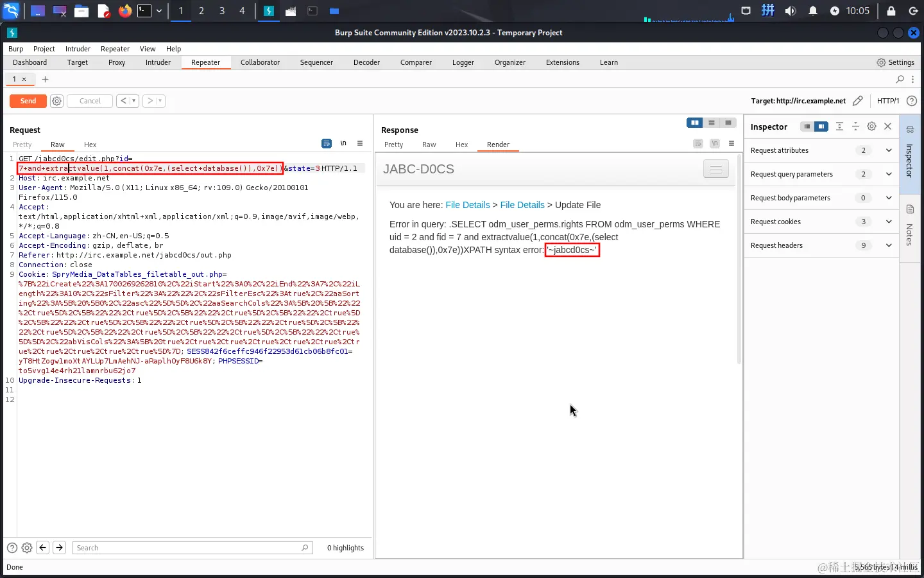Open the Repeater help icon
The height and width of the screenshot is (578, 924).
pos(912,101)
